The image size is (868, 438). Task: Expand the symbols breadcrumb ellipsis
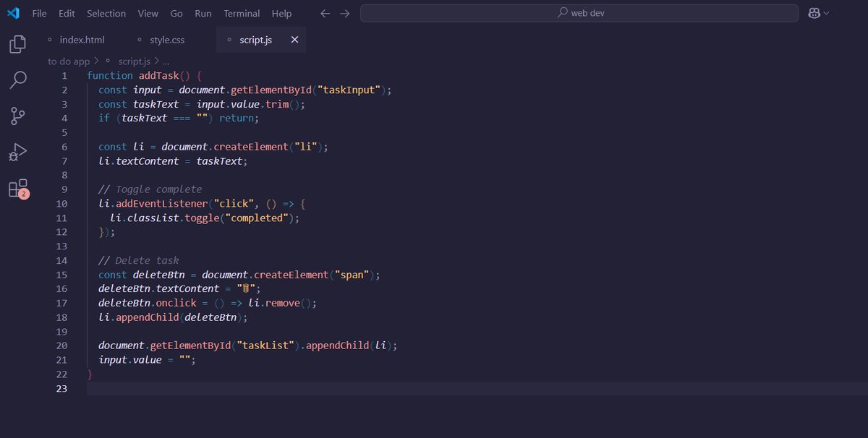[x=167, y=61]
